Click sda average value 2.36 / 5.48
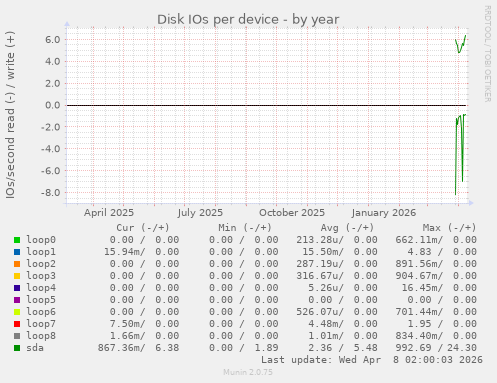This screenshot has height=383, width=497. pyautogui.click(x=343, y=348)
